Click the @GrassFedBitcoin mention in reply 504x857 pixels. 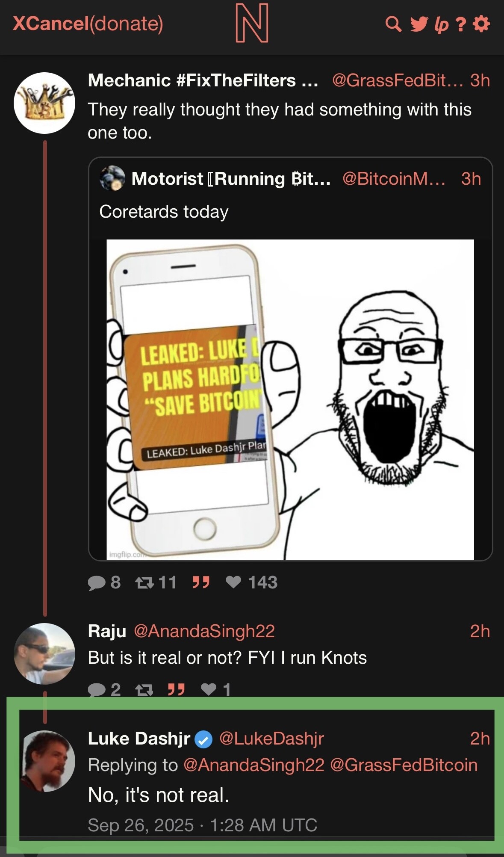(x=404, y=765)
